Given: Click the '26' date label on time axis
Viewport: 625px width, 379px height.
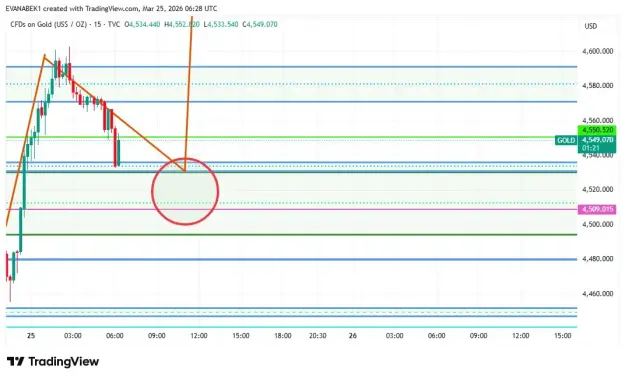Looking at the screenshot, I should pyautogui.click(x=352, y=336).
